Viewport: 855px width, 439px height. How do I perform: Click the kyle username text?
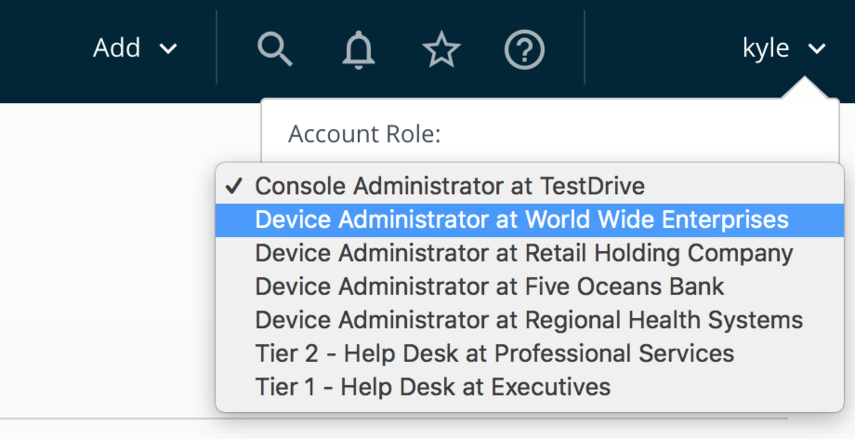click(x=766, y=48)
